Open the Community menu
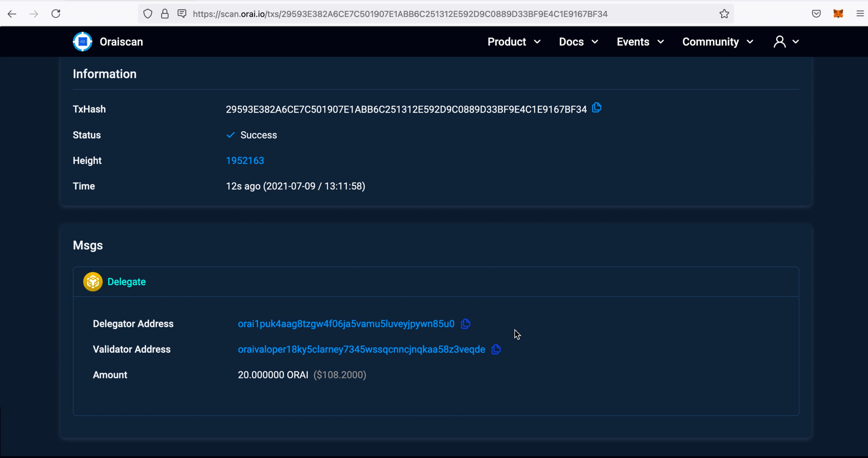Viewport: 868px width, 458px height. tap(710, 42)
